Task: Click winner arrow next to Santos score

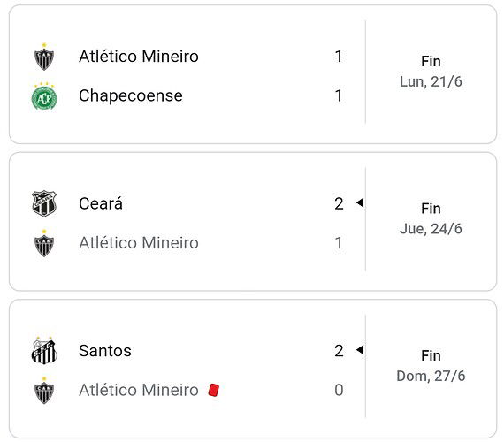Action: tap(360, 350)
